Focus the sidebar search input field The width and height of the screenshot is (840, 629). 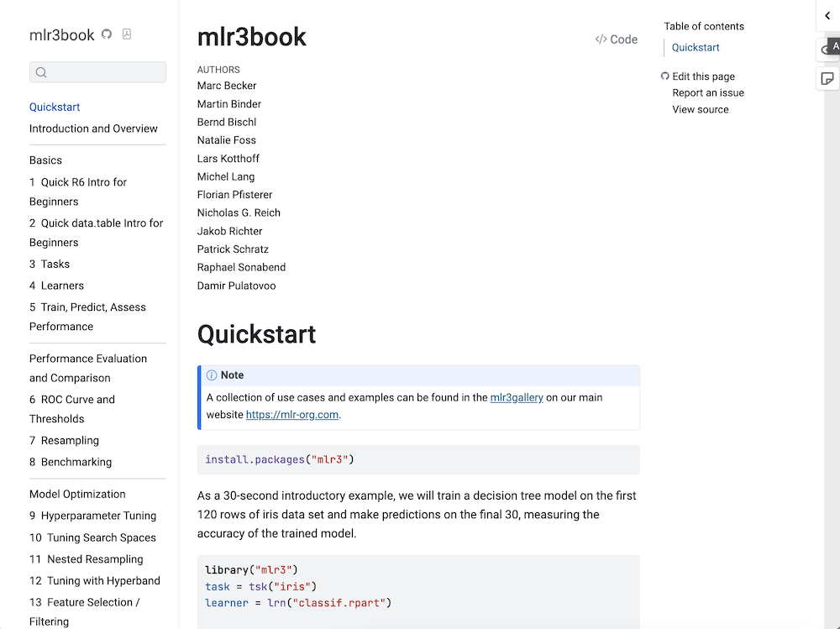click(x=105, y=73)
